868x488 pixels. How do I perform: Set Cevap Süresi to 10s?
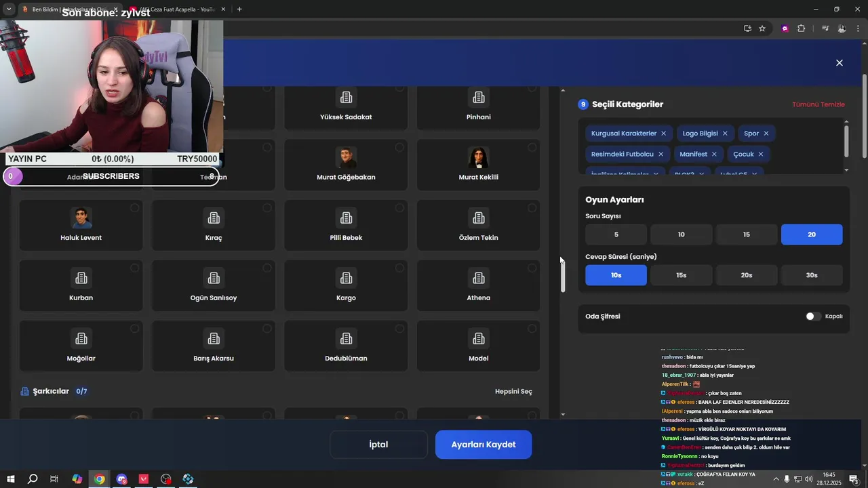click(616, 275)
